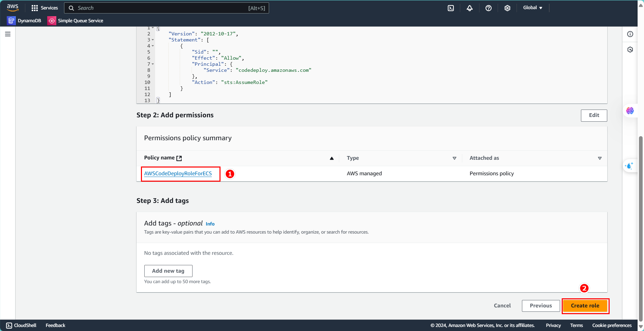Image resolution: width=644 pixels, height=331 pixels.
Task: Click the Policy name column header
Action: point(159,158)
